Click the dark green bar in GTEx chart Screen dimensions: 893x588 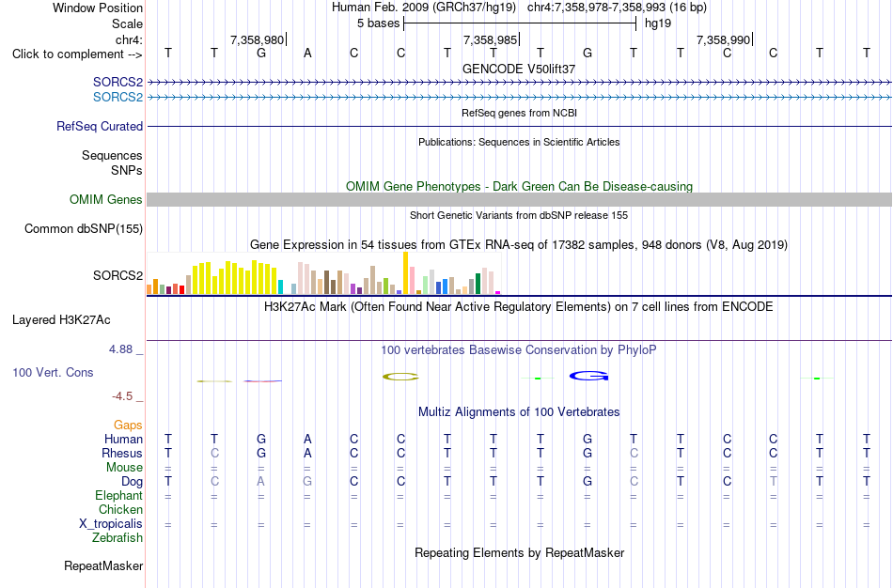pos(478,284)
